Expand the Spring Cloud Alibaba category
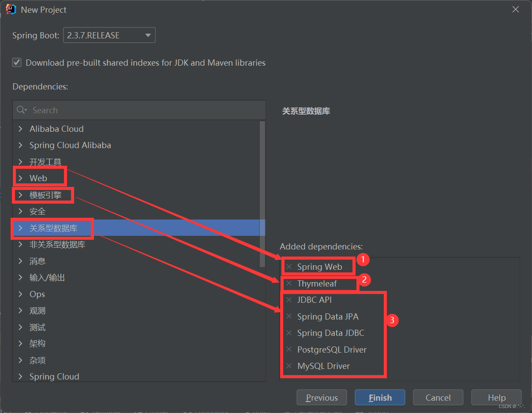 tap(20, 145)
